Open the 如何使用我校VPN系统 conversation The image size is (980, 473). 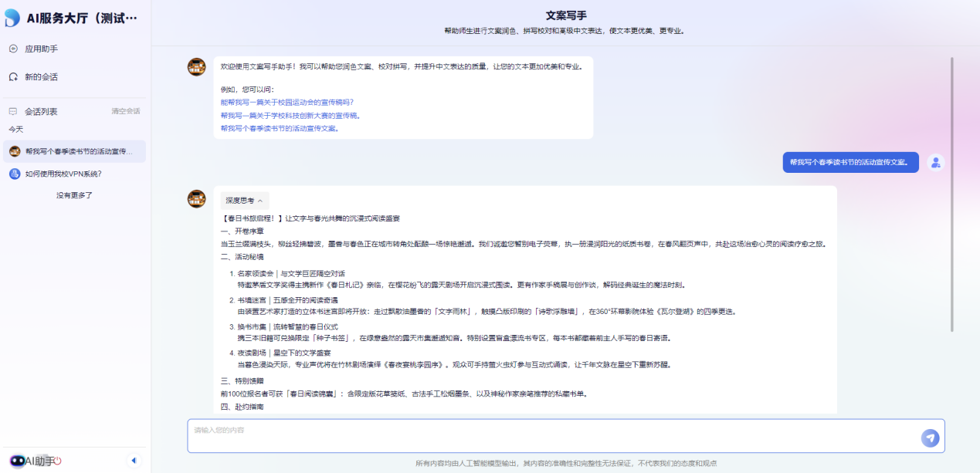[63, 174]
